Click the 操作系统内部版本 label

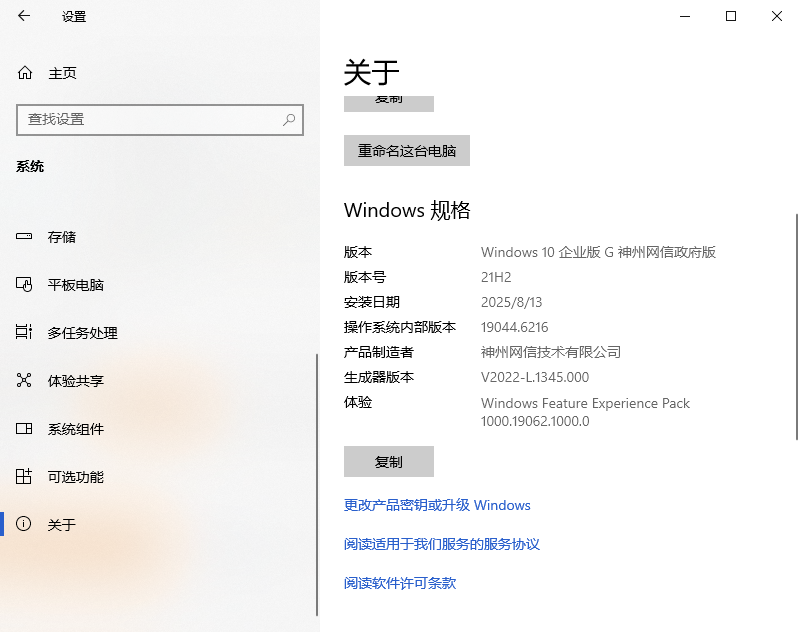[x=399, y=327]
